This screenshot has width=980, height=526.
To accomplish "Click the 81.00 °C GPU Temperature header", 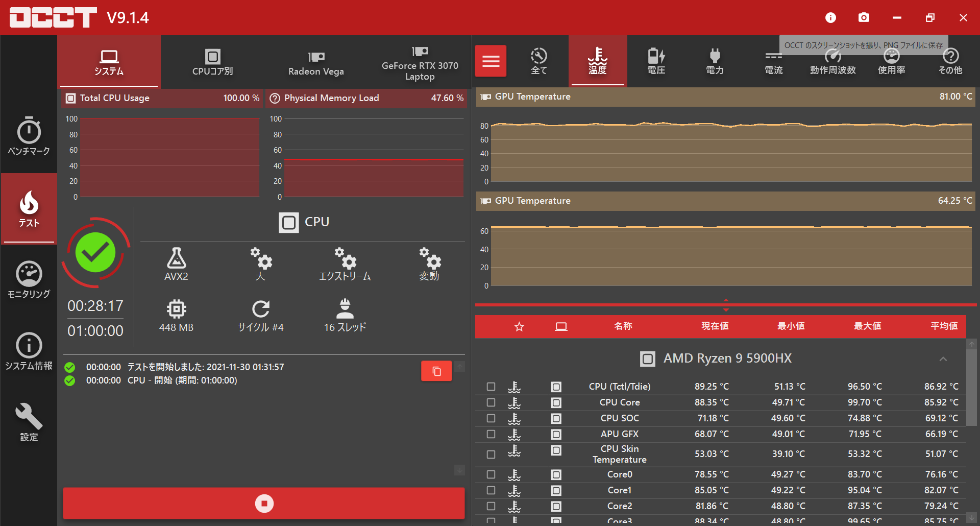I will pyautogui.click(x=725, y=97).
